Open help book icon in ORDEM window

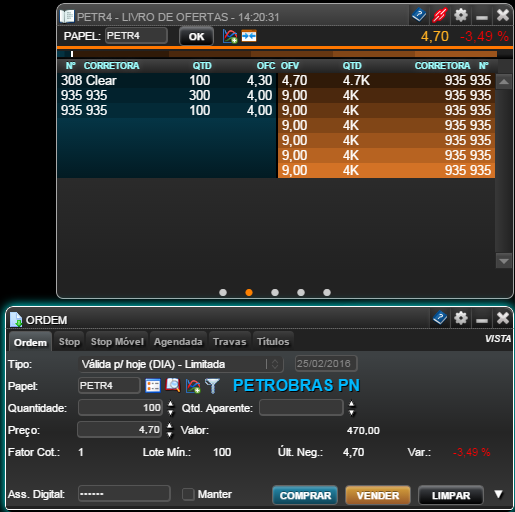[440, 318]
